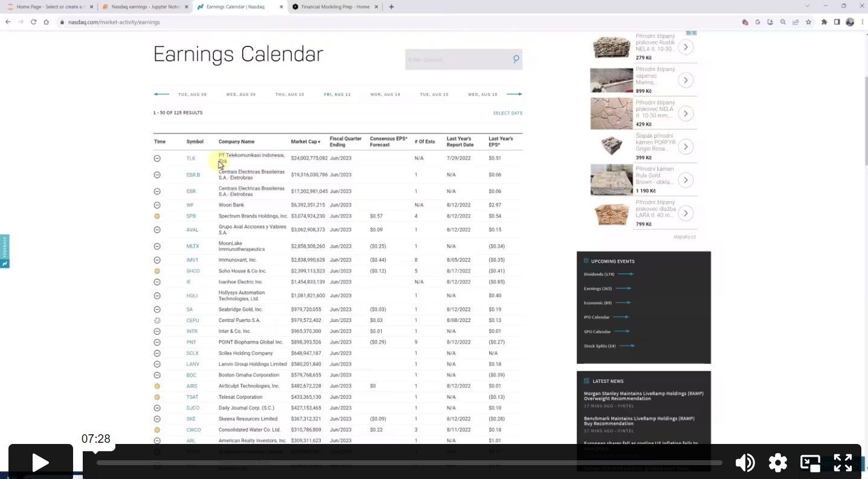868x479 pixels.
Task: Go to earlier dates with the left arrow
Action: click(161, 94)
